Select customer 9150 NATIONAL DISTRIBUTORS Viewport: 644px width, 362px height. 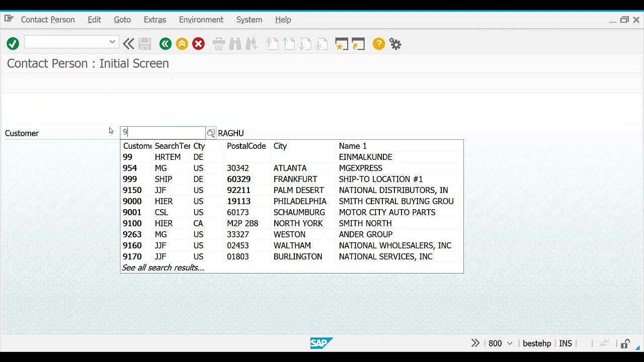coord(292,190)
